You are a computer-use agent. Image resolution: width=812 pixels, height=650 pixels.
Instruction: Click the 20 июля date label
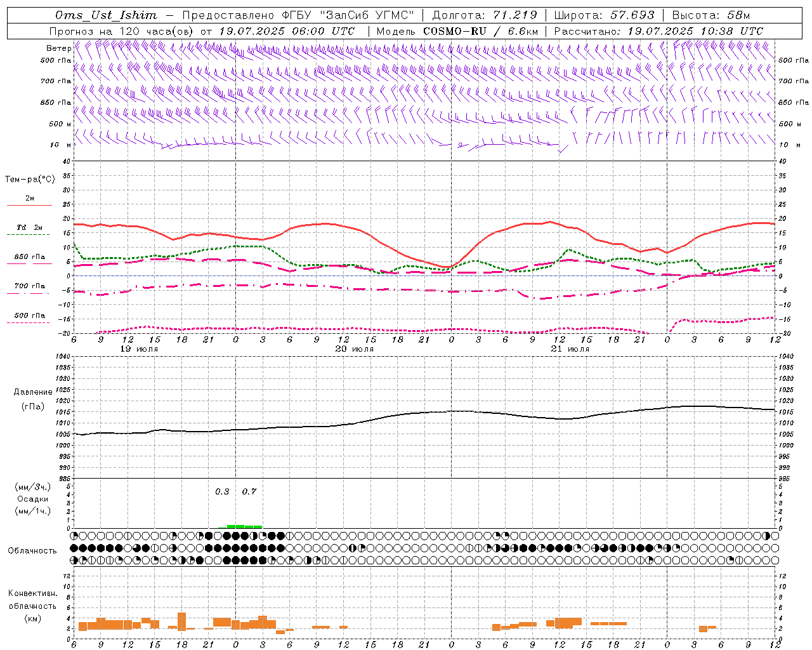coord(354,349)
